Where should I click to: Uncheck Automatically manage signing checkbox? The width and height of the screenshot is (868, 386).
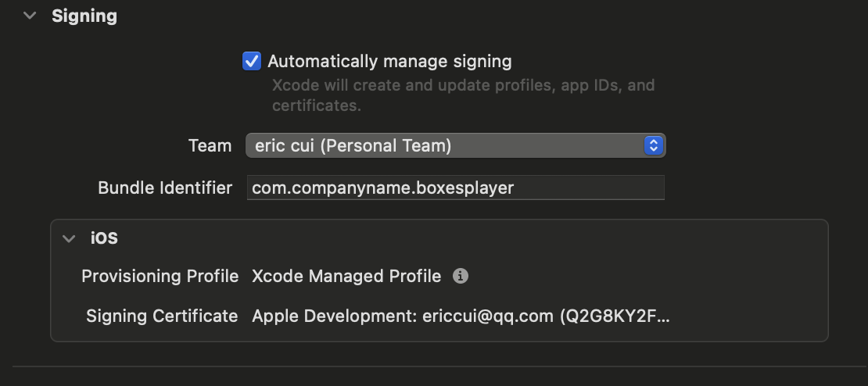tap(251, 61)
